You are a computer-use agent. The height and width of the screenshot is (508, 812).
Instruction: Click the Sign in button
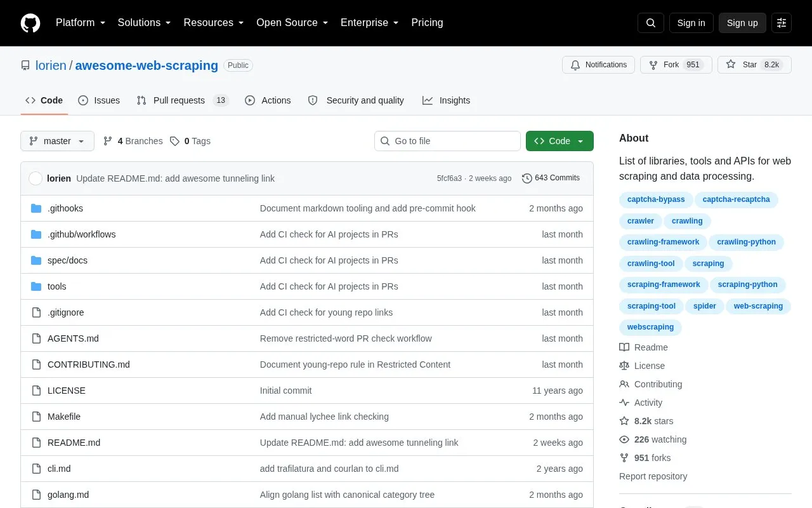point(691,23)
